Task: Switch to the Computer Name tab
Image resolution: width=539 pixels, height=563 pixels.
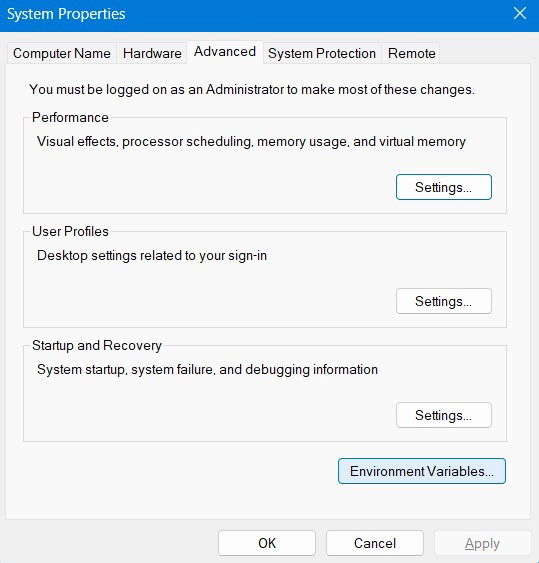Action: [62, 53]
